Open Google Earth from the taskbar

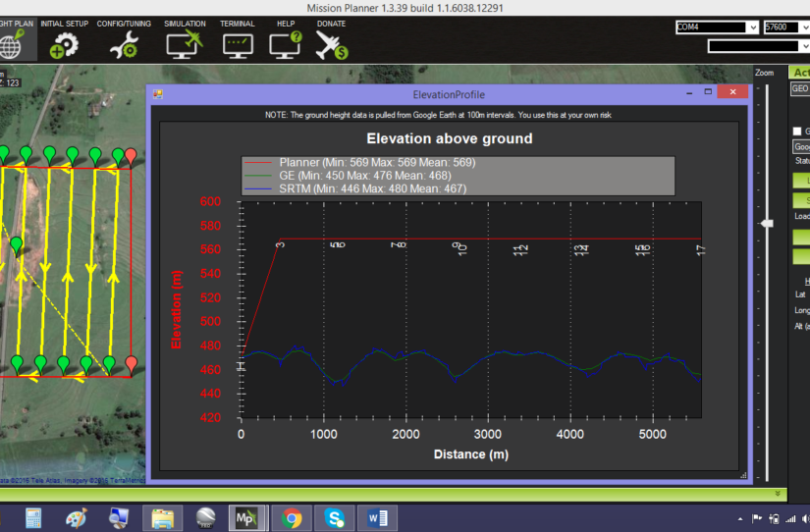click(x=205, y=518)
